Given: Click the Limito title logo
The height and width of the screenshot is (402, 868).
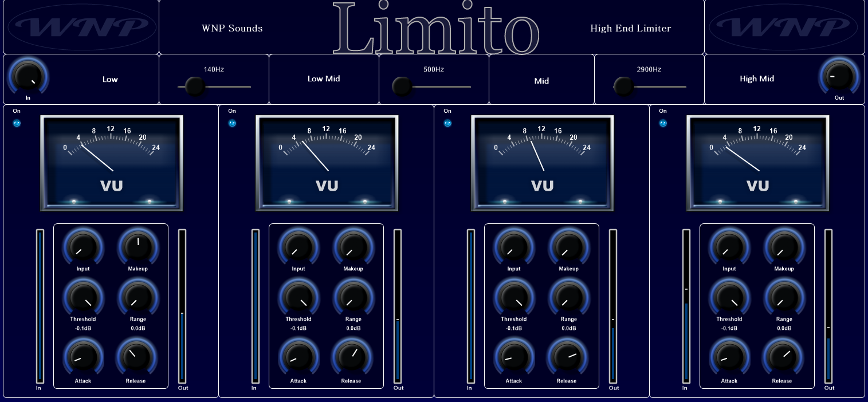Looking at the screenshot, I should pyautogui.click(x=437, y=27).
